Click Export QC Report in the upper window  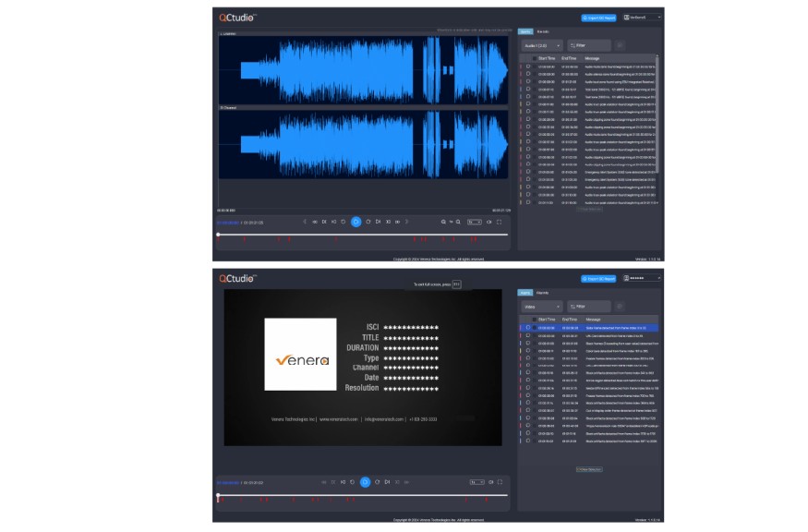tap(598, 18)
